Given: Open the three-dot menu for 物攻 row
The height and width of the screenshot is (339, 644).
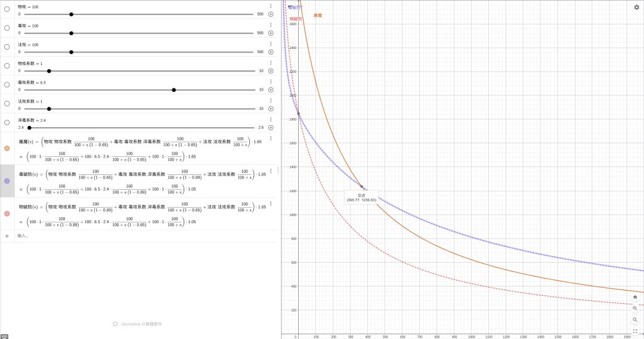Looking at the screenshot, I should pyautogui.click(x=271, y=6).
